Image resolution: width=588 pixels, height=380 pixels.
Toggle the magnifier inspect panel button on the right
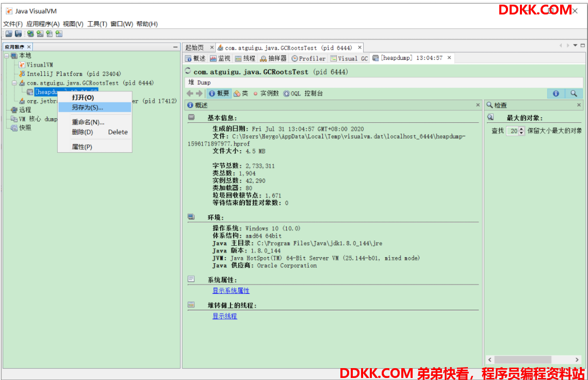tap(574, 93)
